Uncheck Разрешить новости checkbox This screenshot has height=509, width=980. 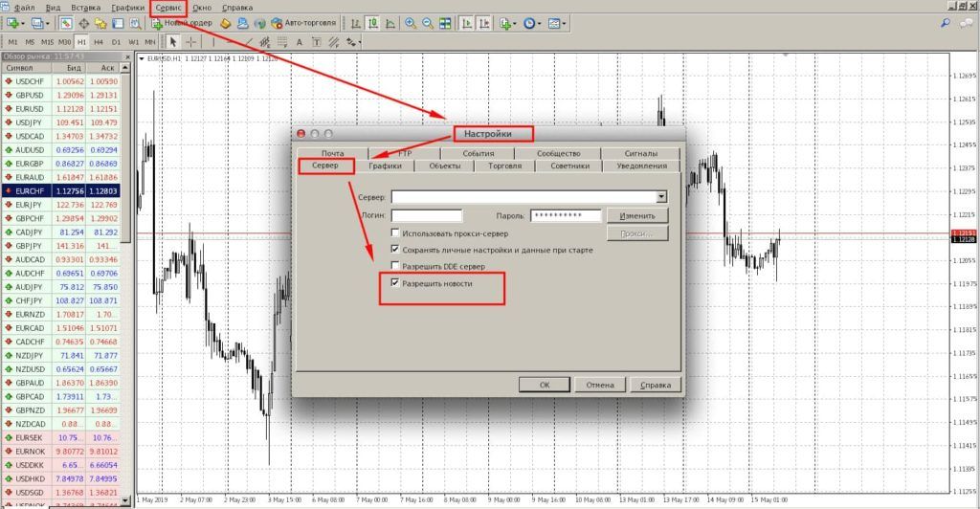pyautogui.click(x=395, y=283)
